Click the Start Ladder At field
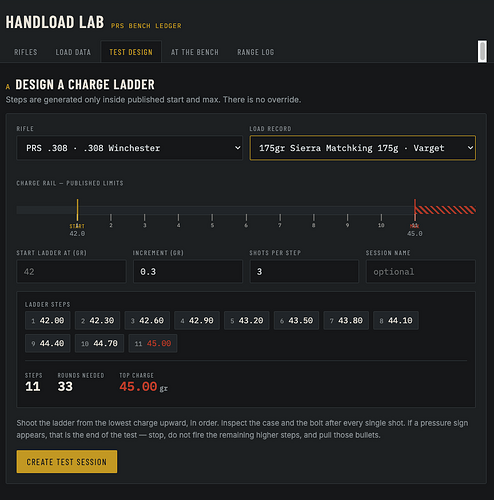 click(x=71, y=272)
